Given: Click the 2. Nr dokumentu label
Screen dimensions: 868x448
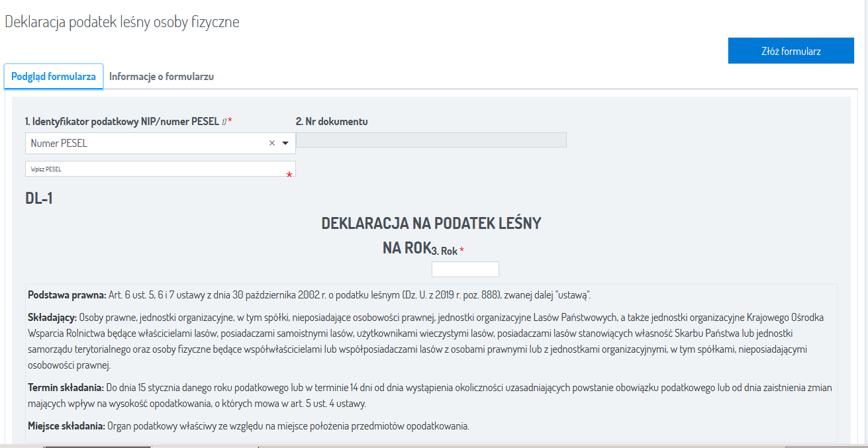Looking at the screenshot, I should point(332,122).
